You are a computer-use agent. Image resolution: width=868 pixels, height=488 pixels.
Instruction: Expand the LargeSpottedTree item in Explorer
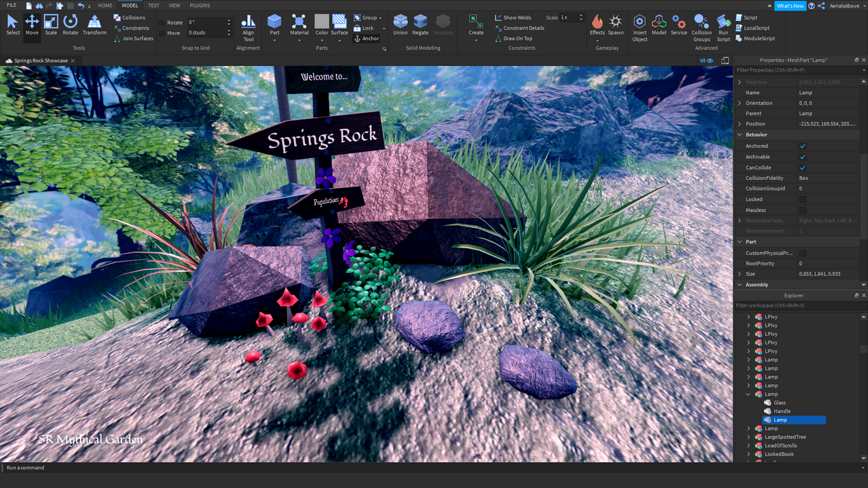pos(748,437)
